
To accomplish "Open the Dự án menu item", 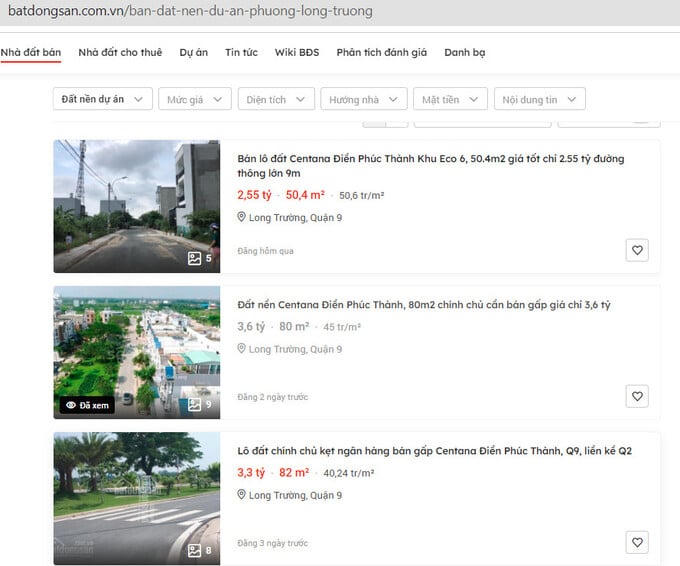I will (x=194, y=52).
